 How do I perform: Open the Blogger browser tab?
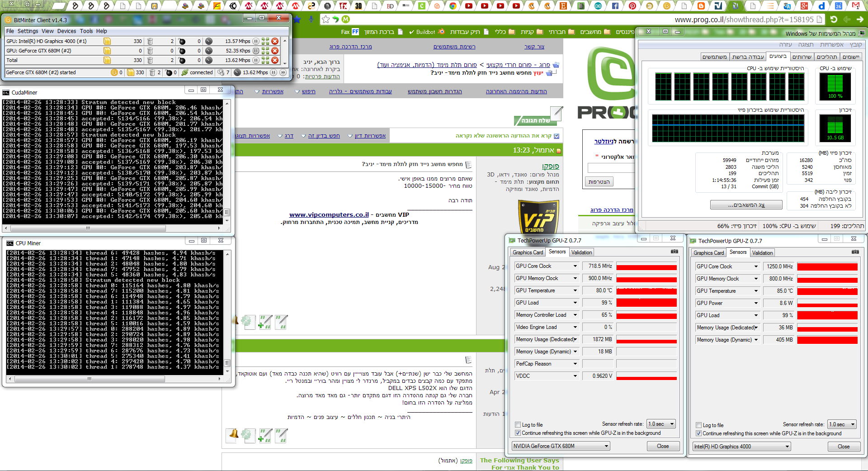[x=701, y=6]
